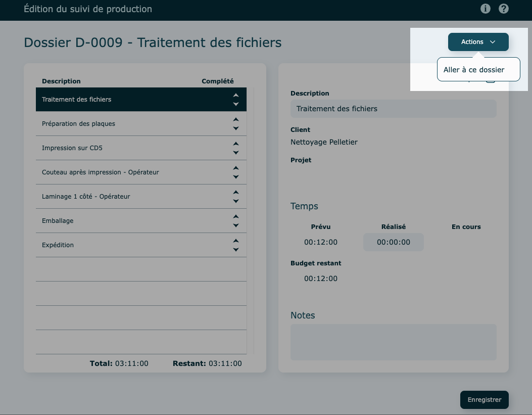Move Expédition step up with arrow
The height and width of the screenshot is (415, 532).
tap(235, 241)
